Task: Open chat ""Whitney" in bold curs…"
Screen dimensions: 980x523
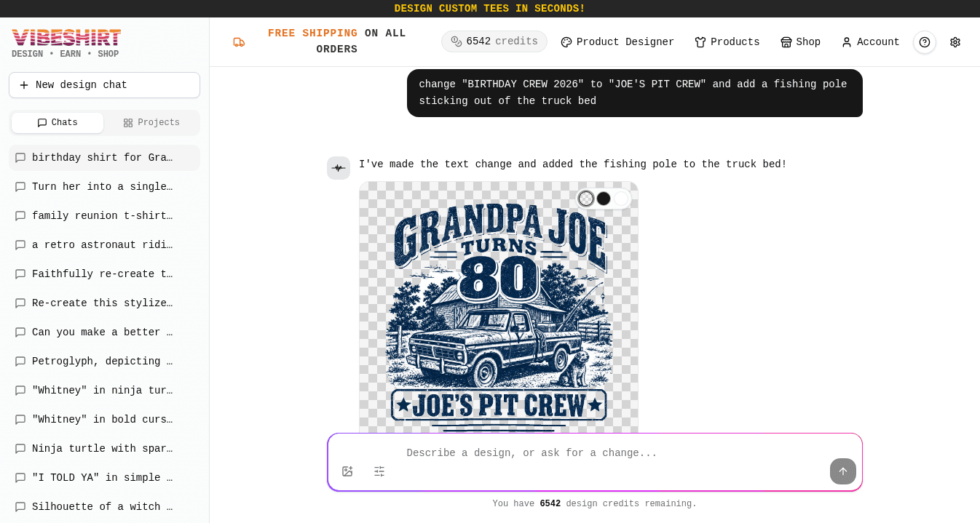Action: pos(104,420)
